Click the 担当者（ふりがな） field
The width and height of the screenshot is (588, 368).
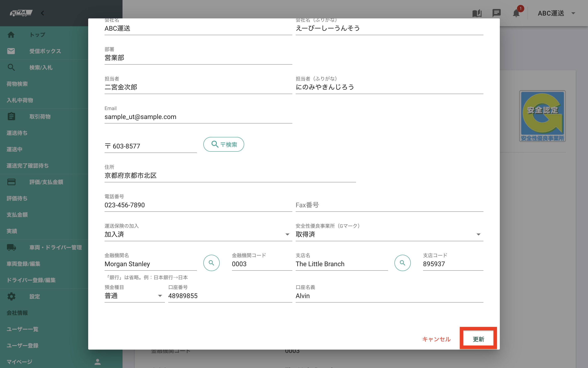389,87
